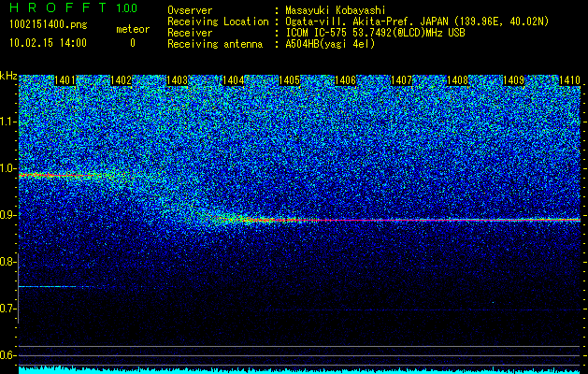Screen dimensions: 588x374
Task: Click the 1406 time marker label
Action: (345, 80)
